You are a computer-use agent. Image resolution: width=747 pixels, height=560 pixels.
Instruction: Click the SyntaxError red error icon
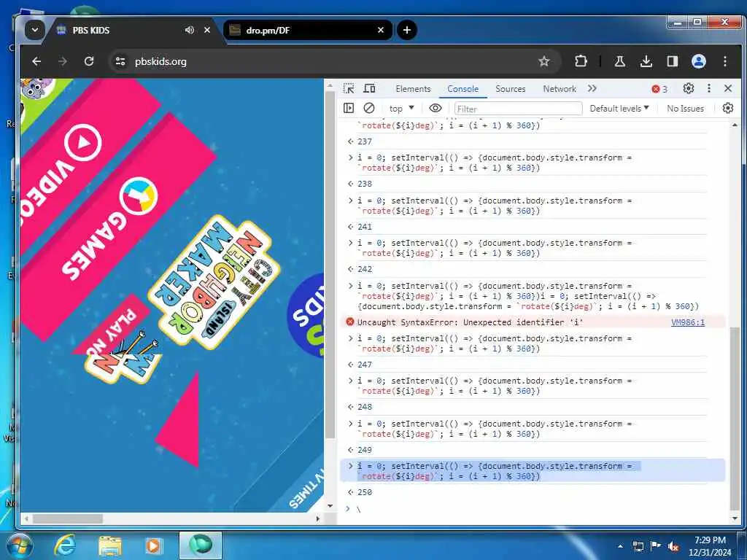tap(349, 322)
